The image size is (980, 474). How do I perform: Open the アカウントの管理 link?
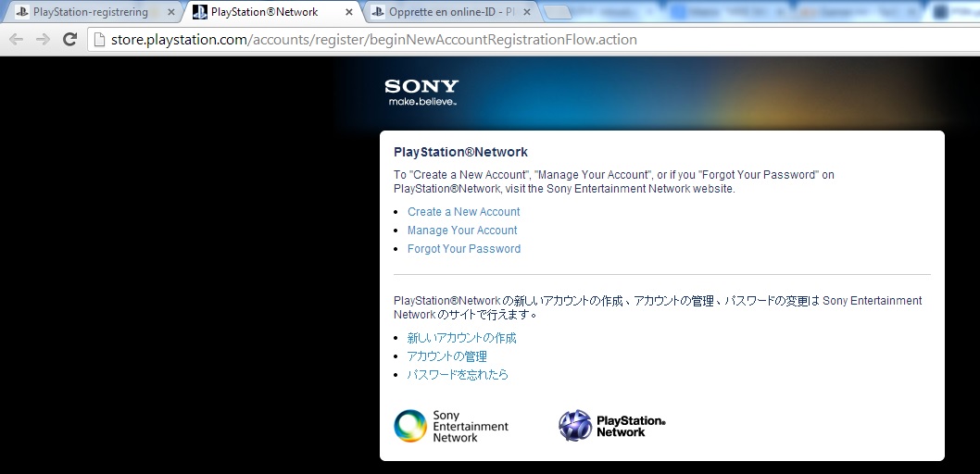pyautogui.click(x=446, y=356)
